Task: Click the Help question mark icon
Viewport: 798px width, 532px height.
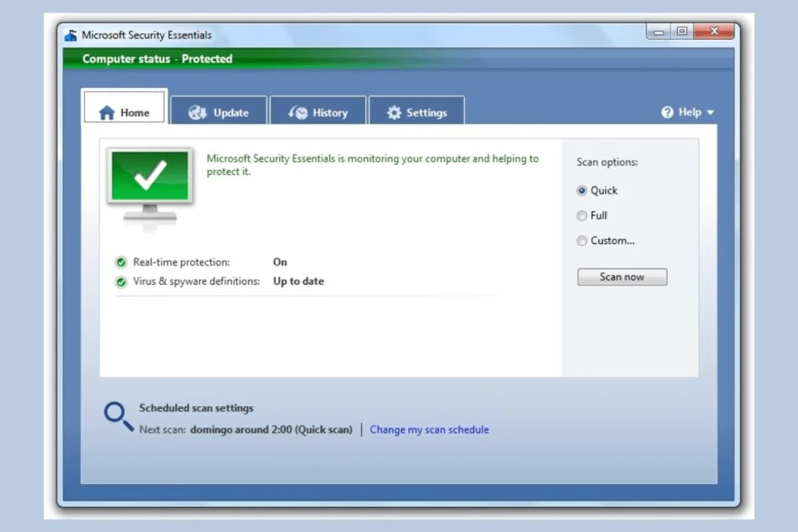Action: [x=668, y=112]
